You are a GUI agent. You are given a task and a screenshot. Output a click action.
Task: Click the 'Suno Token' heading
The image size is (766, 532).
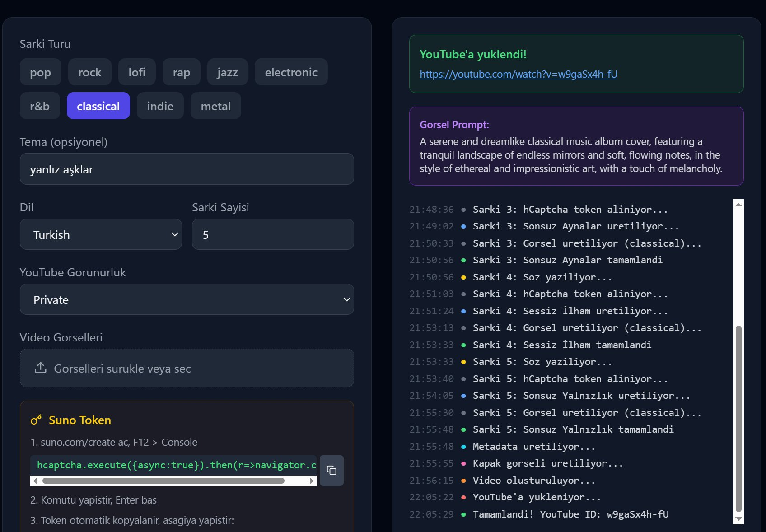tap(80, 420)
